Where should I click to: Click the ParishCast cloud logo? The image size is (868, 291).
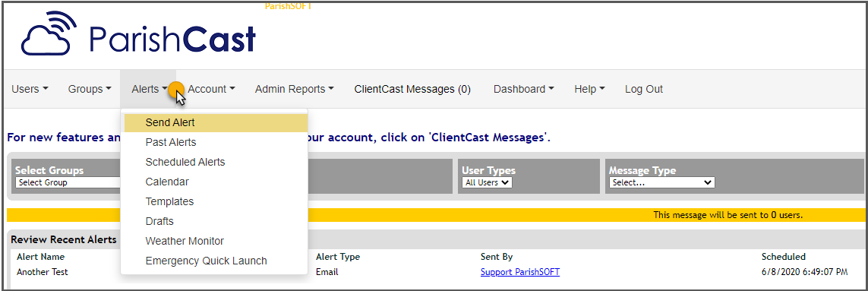[x=138, y=34]
